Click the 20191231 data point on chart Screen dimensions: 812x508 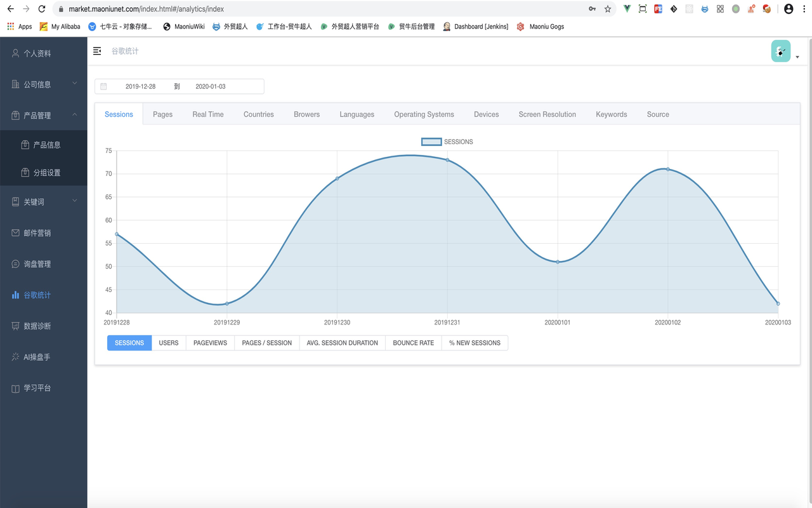(x=447, y=160)
